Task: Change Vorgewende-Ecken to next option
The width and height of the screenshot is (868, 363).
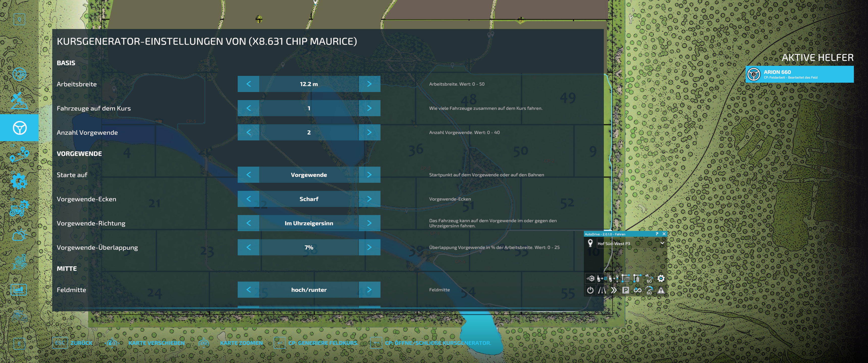Action: [369, 199]
